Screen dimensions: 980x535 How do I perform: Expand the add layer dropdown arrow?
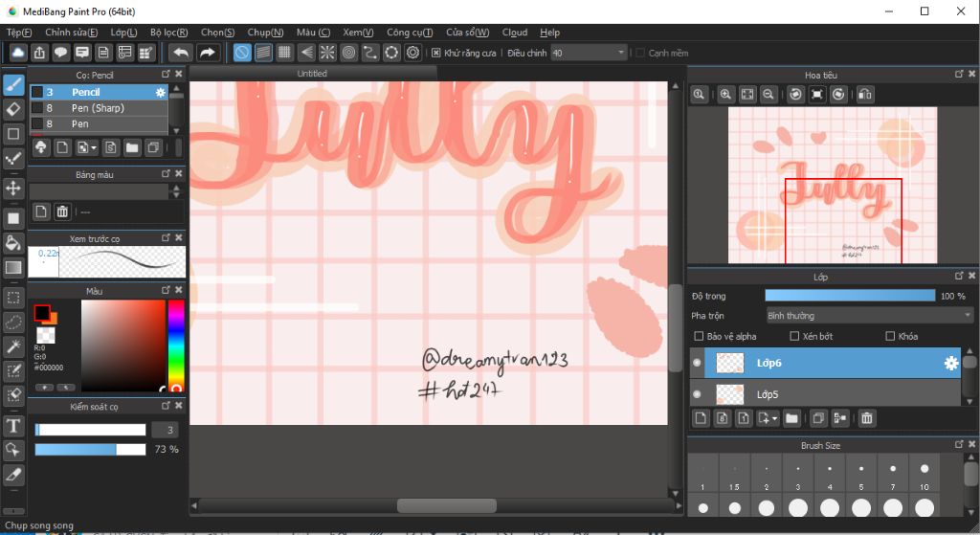pos(775,418)
